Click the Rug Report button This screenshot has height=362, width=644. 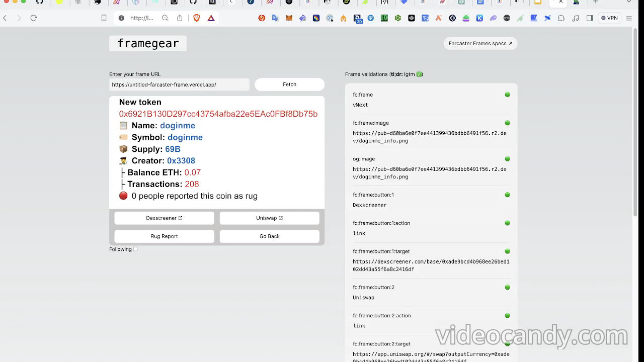click(x=164, y=236)
